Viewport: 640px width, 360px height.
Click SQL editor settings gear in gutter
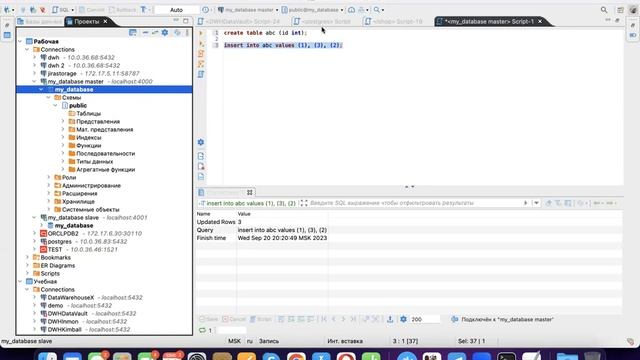pos(201,142)
